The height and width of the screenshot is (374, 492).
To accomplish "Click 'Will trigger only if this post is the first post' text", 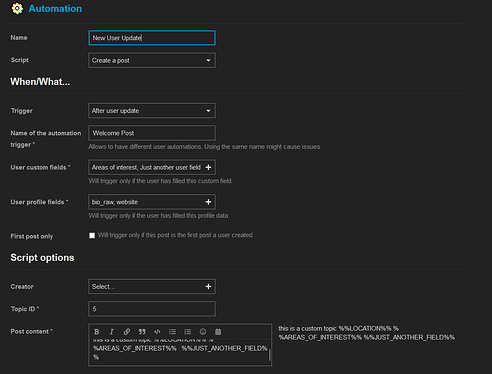I will 175,235.
